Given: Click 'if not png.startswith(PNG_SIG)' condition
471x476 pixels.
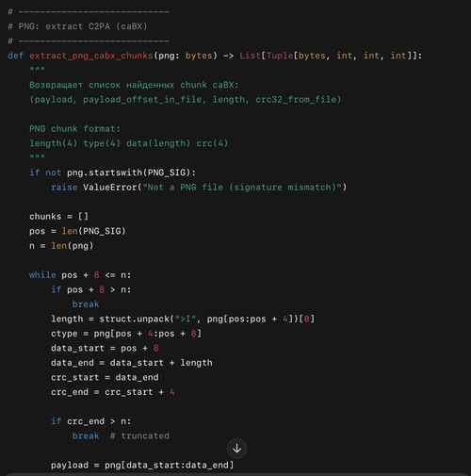Looking at the screenshot, I should [112, 172].
